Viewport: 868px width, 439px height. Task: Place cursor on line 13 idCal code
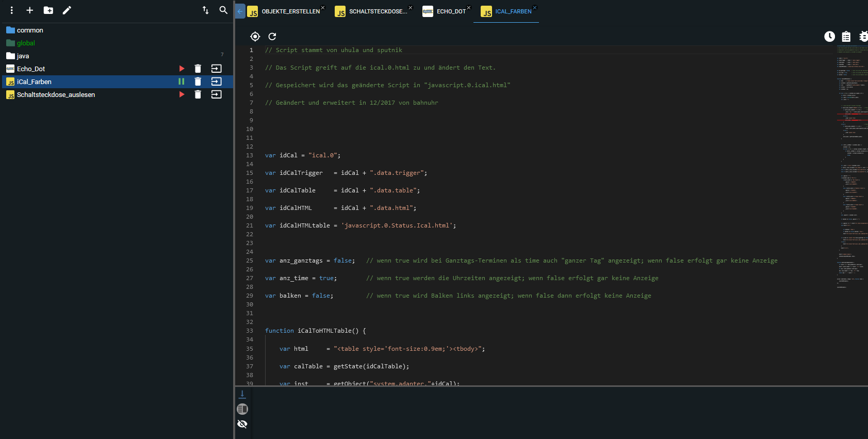point(303,155)
